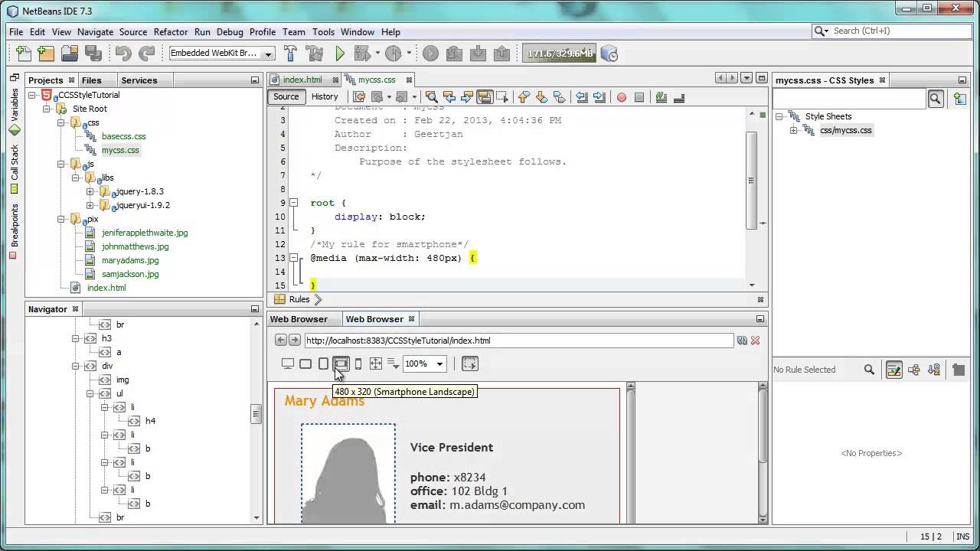Click the Stop Macro Recording square icon
Screen dimensions: 980x551
[639, 97]
